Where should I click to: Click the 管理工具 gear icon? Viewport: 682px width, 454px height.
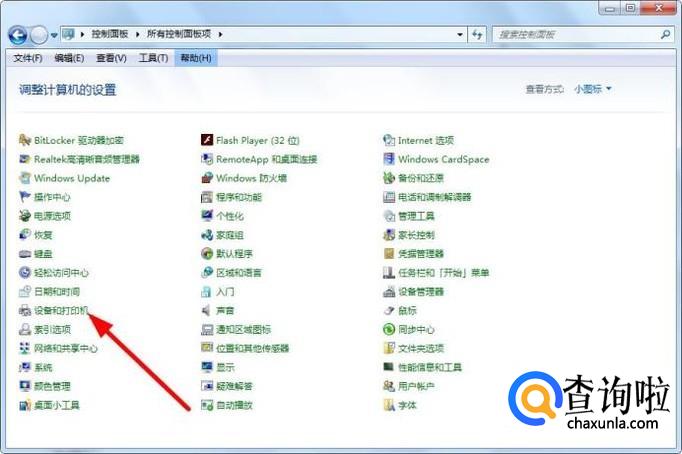pos(389,216)
